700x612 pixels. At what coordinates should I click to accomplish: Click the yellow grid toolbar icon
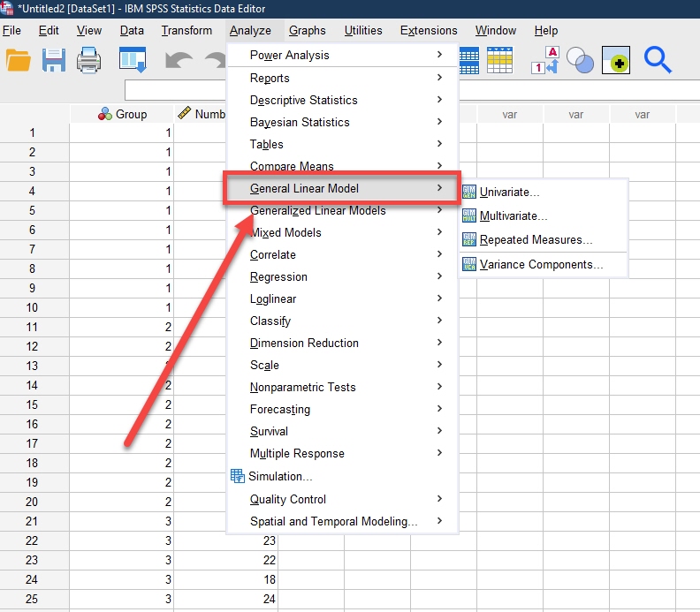[499, 60]
